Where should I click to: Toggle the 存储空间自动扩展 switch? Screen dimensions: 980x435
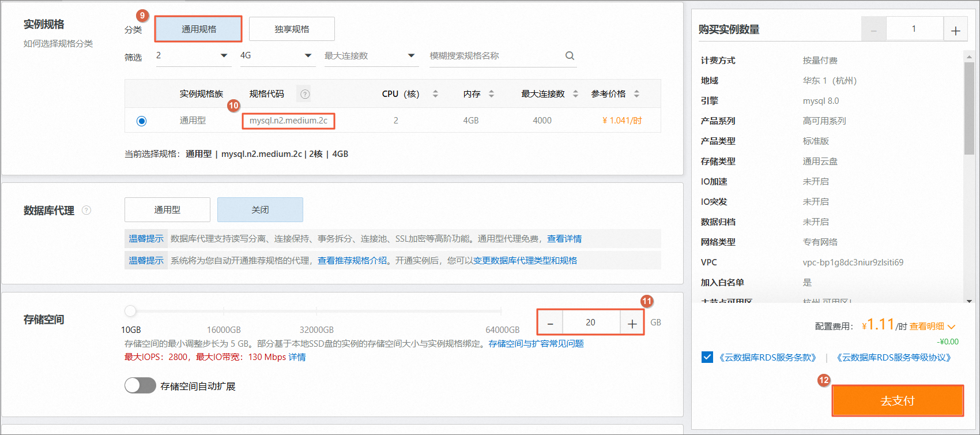(140, 385)
